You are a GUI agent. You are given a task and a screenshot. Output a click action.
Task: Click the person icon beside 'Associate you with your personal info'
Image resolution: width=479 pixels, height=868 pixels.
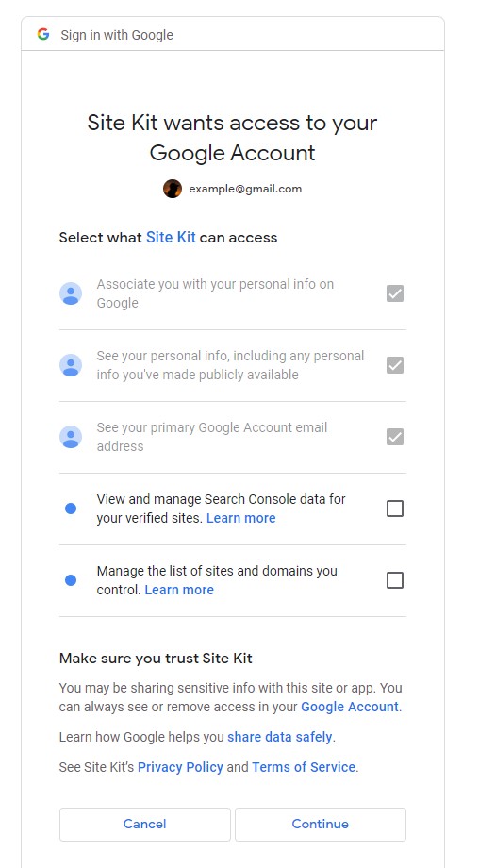[x=71, y=293]
